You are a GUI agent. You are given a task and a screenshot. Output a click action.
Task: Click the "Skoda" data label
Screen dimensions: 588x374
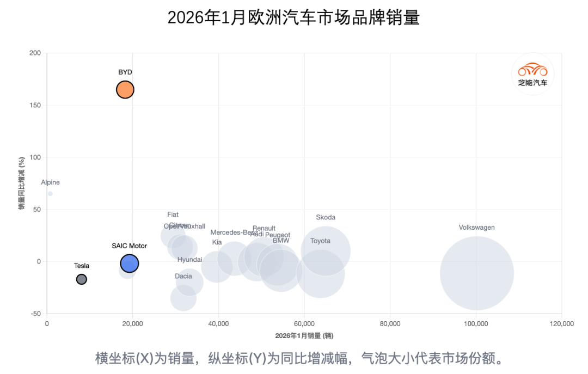[326, 217]
